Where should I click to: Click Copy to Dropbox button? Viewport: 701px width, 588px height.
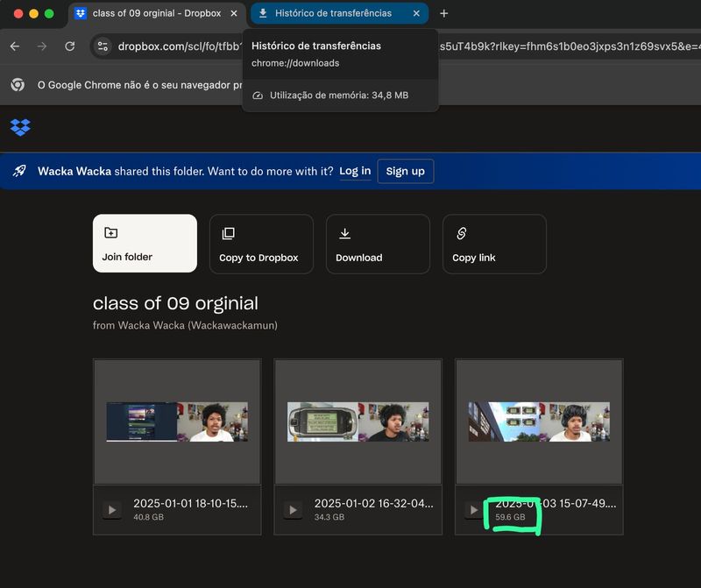(261, 244)
